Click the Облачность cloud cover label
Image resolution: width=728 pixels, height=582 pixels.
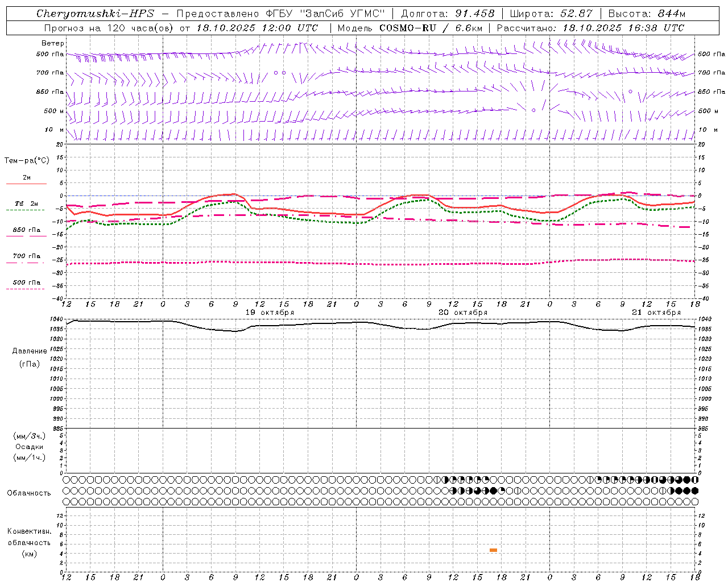coord(29,493)
